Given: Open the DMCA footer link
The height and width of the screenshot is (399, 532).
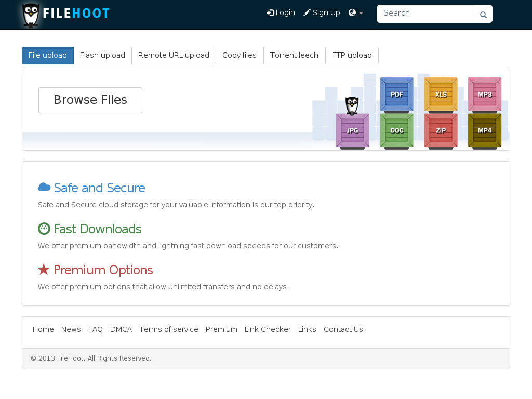Looking at the screenshot, I should coord(121,329).
